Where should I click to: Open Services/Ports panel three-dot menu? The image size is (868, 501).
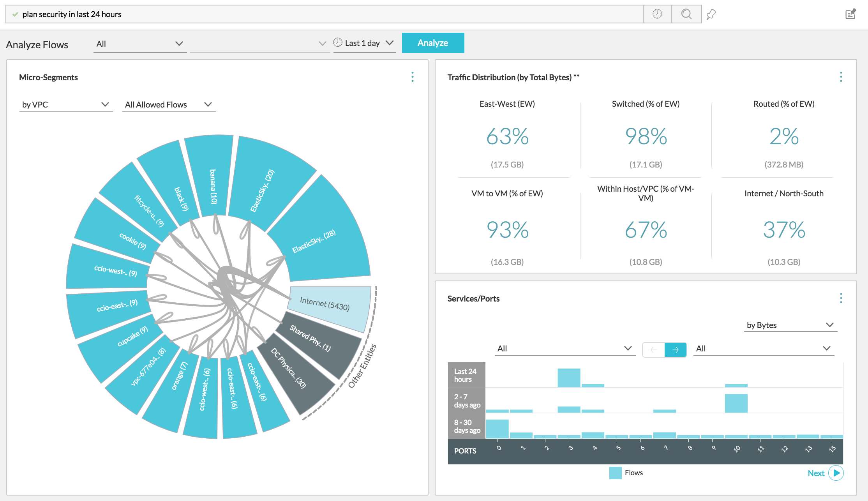(841, 298)
